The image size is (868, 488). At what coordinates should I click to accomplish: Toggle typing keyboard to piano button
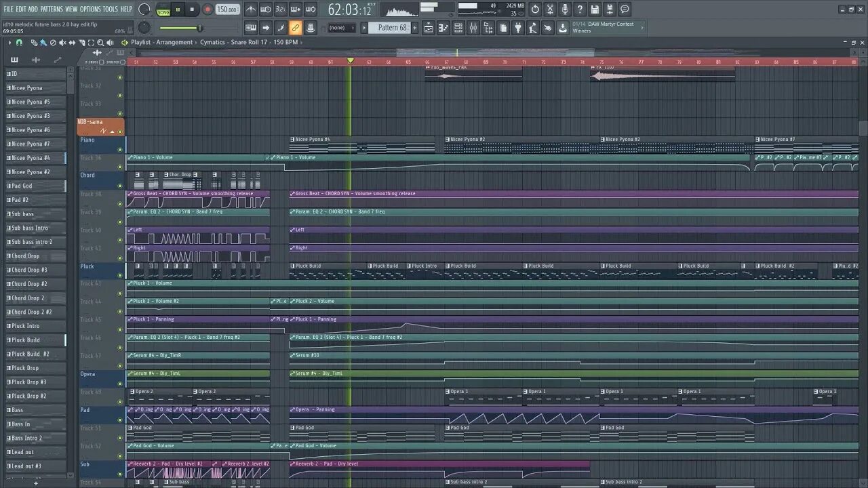click(x=250, y=28)
